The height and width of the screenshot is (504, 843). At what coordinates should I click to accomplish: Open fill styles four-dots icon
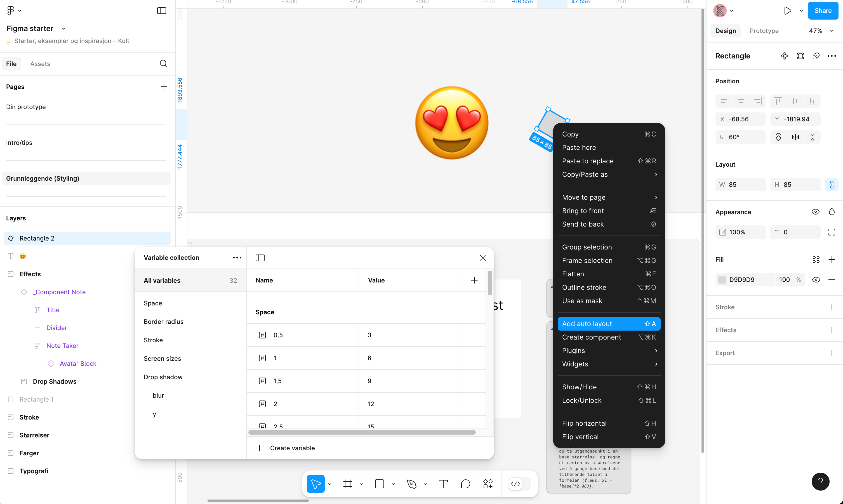click(816, 260)
